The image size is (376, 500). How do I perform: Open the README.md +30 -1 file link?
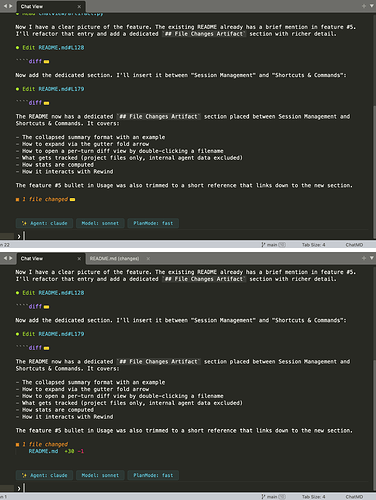click(43, 451)
